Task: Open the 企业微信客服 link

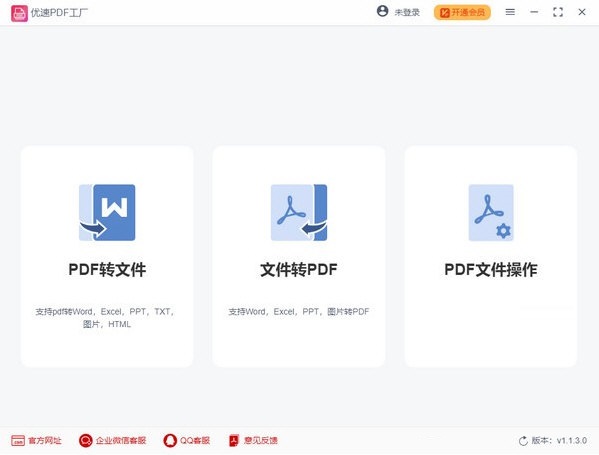Action: (121, 440)
